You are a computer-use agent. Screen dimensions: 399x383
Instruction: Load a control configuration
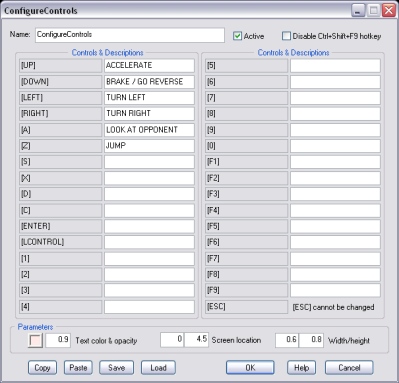point(158,368)
